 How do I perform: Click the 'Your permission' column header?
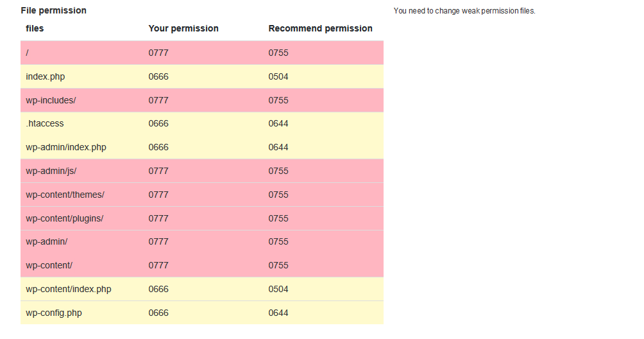click(x=183, y=28)
